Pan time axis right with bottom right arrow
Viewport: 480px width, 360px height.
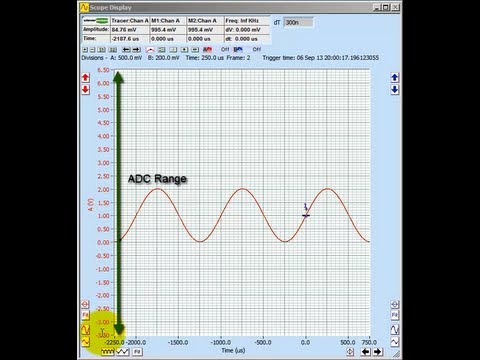tap(377, 351)
